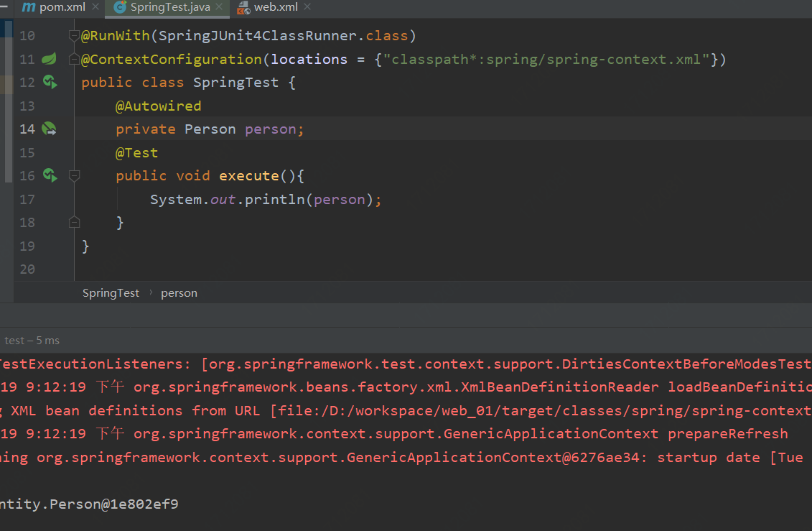Click the 'test – 5 ms' result label
812x531 pixels.
pos(32,341)
